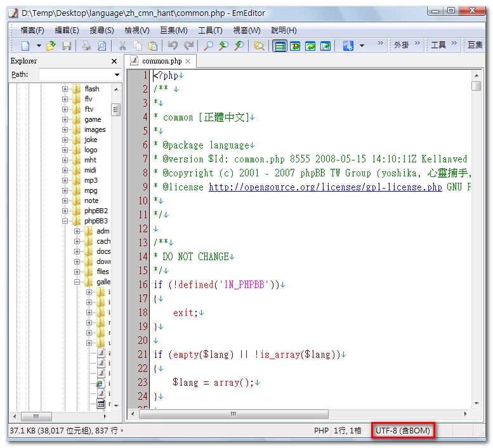Open Find with the magnifier icon
493x448 pixels.
(208, 46)
